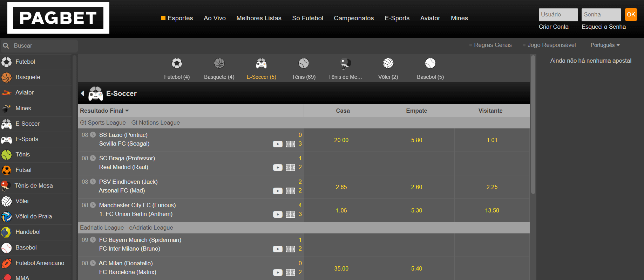Pick Visitante 2.25 for Arsenal FC

click(x=492, y=187)
